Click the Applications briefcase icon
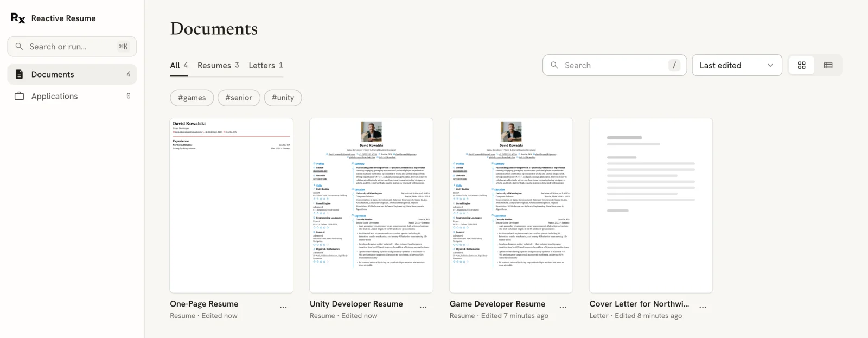This screenshot has width=868, height=338. (20, 96)
